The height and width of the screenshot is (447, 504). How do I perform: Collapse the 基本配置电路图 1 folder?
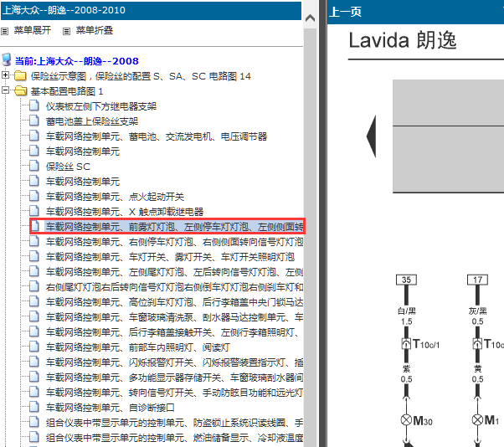[x=5, y=90]
